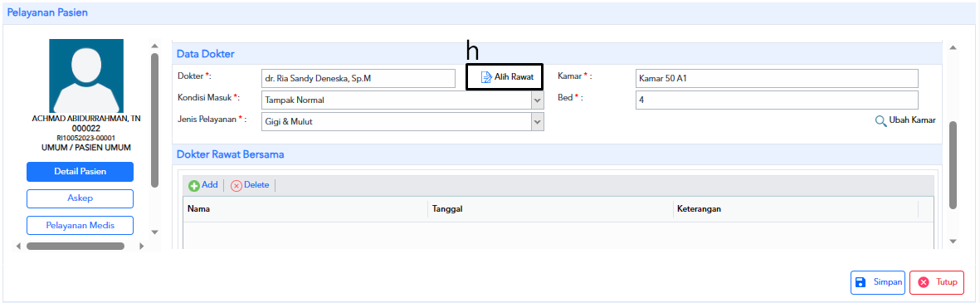Click the Alih Rawat document icon
The height and width of the screenshot is (303, 980).
[486, 77]
